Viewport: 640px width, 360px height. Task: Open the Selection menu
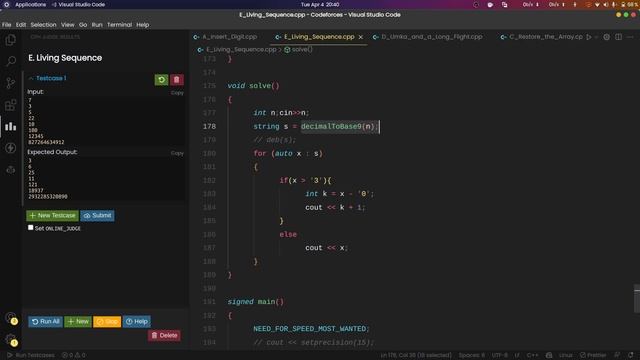[x=43, y=24]
